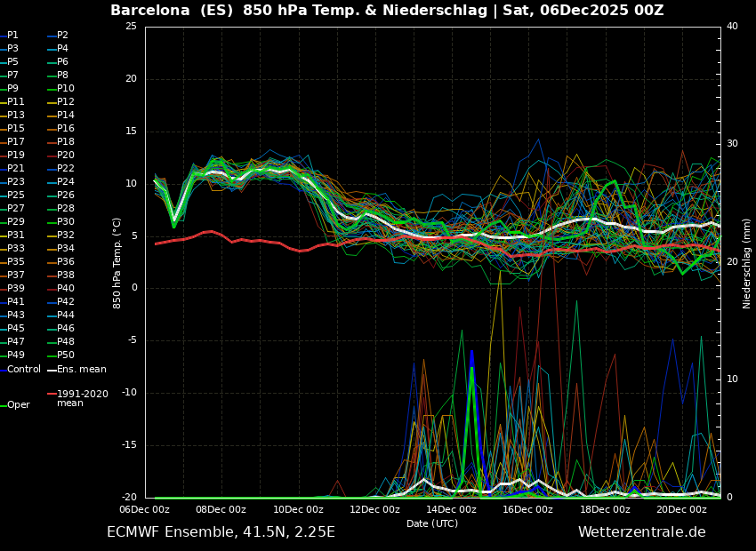Select the 14Dec 00z x-axis tick label
Screen dimensions: 756x551
click(451, 510)
